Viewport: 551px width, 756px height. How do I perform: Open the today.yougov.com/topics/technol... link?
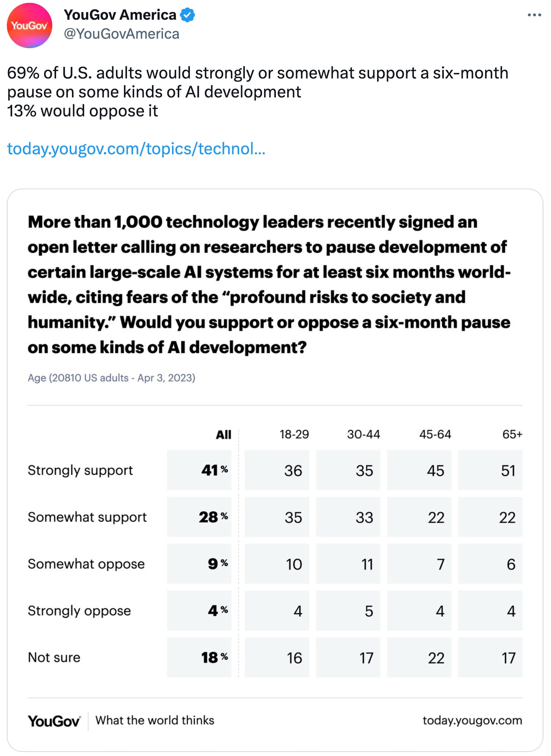pos(136,149)
